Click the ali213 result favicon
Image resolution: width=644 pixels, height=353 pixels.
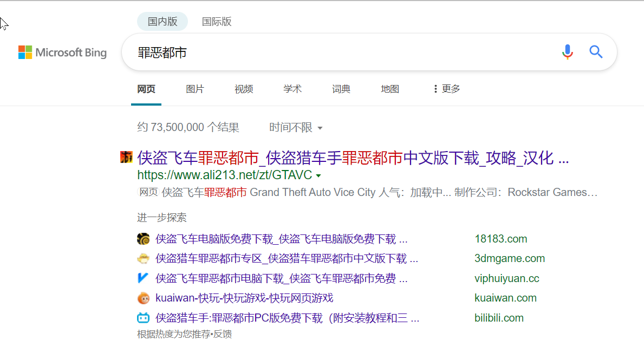click(x=126, y=158)
